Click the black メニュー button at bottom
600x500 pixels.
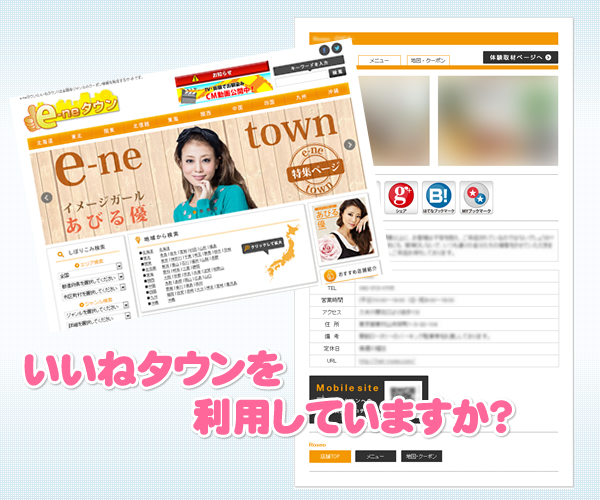coord(375,456)
